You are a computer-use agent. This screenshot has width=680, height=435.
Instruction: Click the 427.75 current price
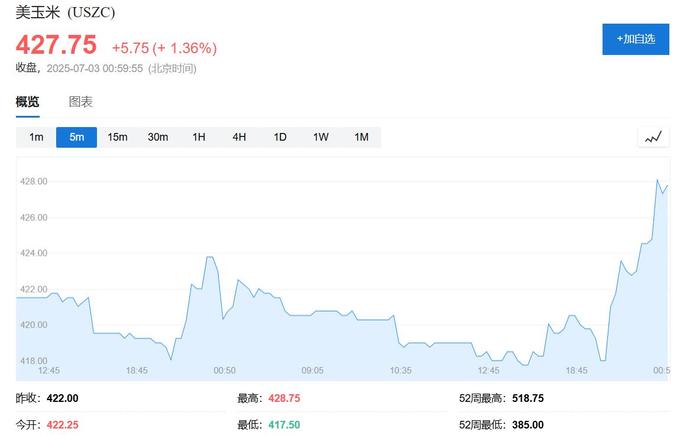[56, 45]
